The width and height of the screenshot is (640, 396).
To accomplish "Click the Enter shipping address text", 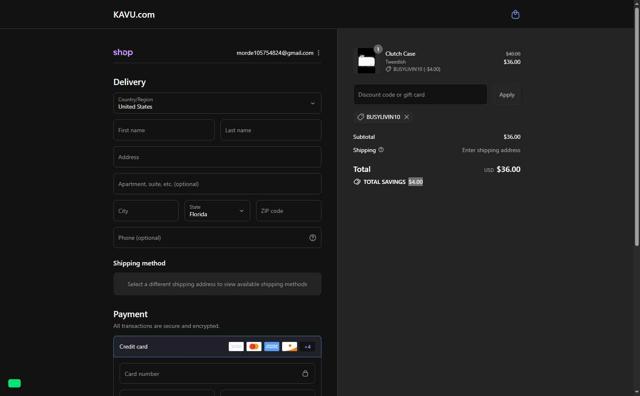I will click(491, 150).
